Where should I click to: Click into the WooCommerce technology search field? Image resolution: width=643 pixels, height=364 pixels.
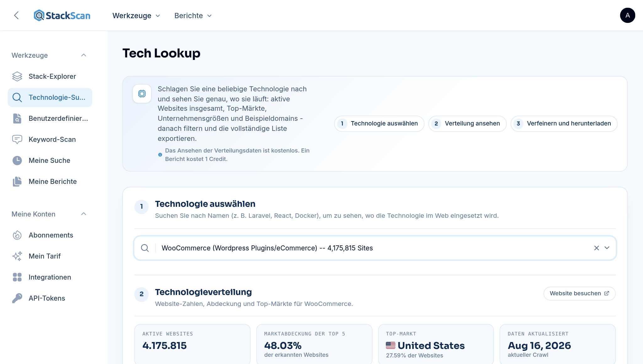tap(375, 248)
